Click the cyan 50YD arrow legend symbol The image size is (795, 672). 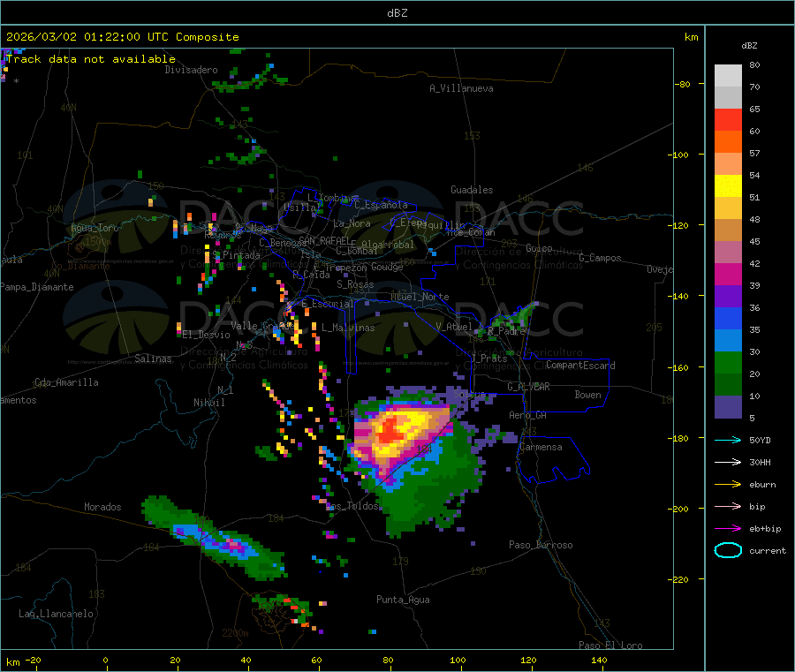(728, 440)
